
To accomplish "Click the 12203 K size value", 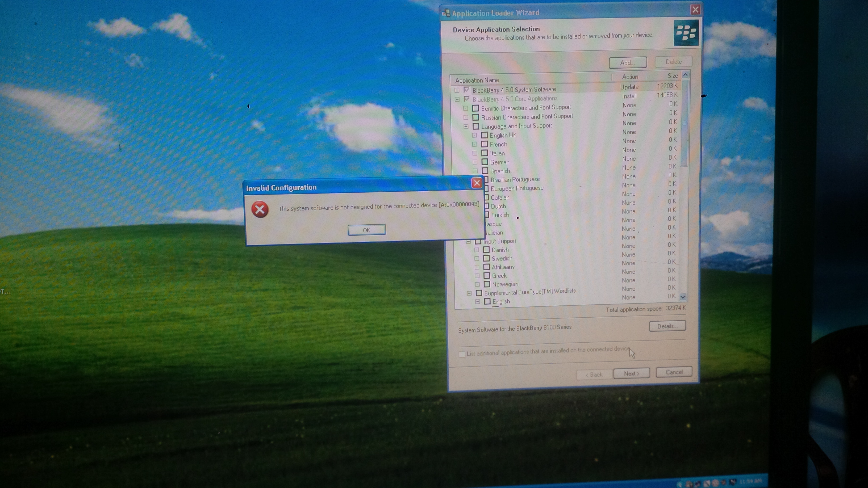I will (667, 86).
